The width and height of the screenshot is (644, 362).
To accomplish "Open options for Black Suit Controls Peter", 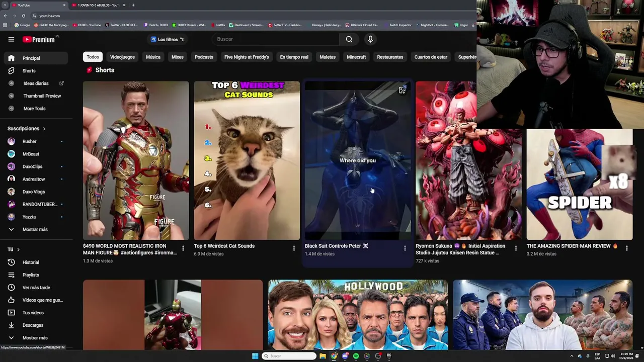I will (x=405, y=248).
